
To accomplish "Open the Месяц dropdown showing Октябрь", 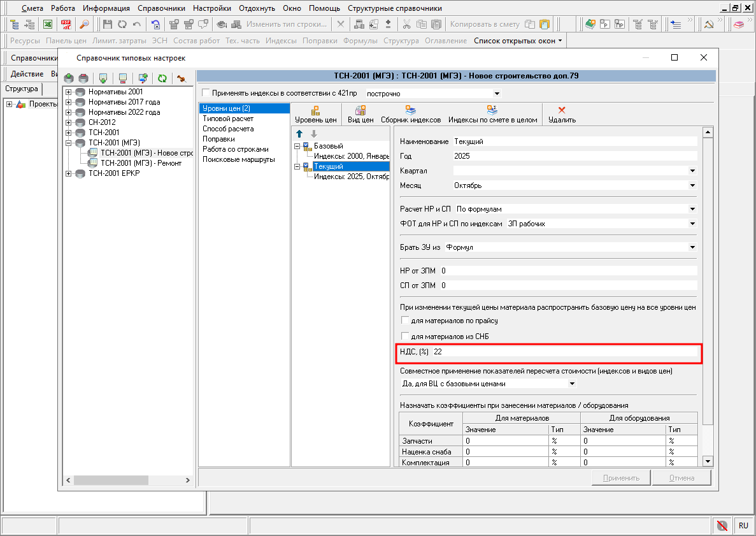I will coord(692,185).
